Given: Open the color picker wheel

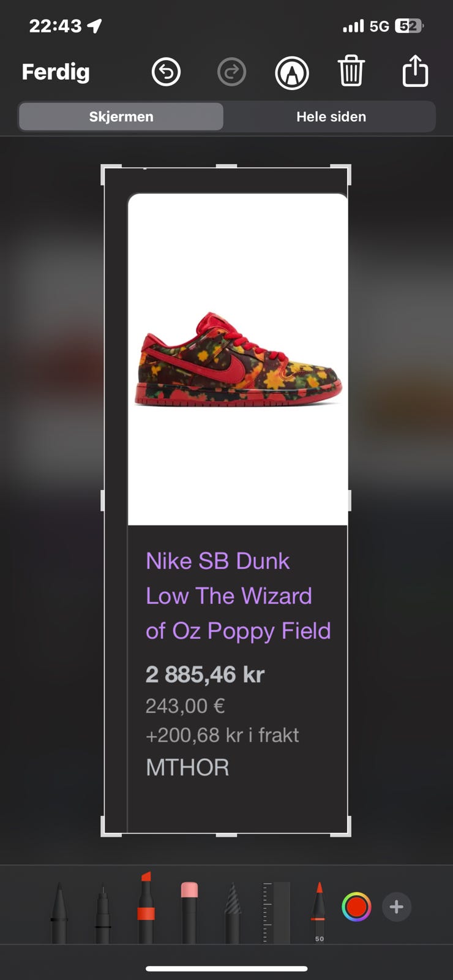Looking at the screenshot, I should coord(356,907).
